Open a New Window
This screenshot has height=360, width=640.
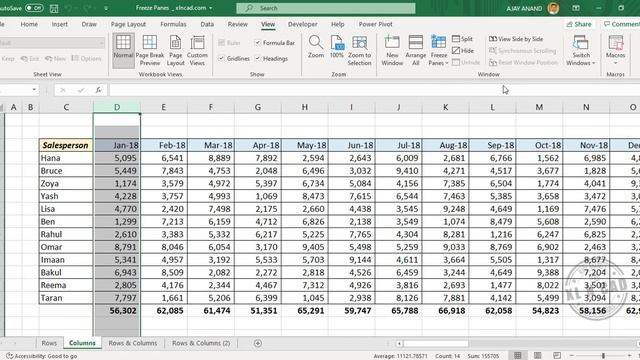[x=392, y=50]
